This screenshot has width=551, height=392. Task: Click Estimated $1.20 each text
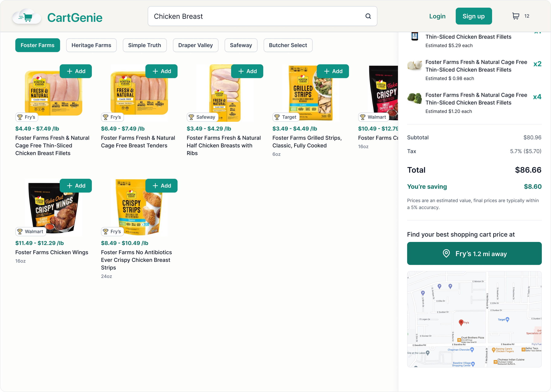[448, 111]
